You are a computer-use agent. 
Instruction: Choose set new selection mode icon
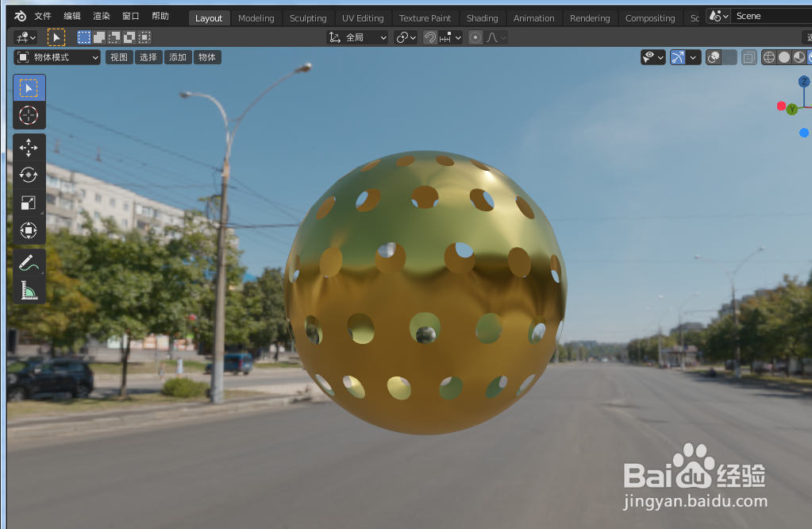point(84,37)
